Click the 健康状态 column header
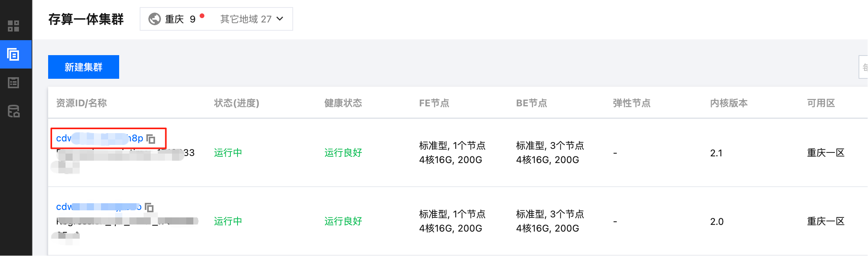Image resolution: width=868 pixels, height=256 pixels. tap(343, 103)
